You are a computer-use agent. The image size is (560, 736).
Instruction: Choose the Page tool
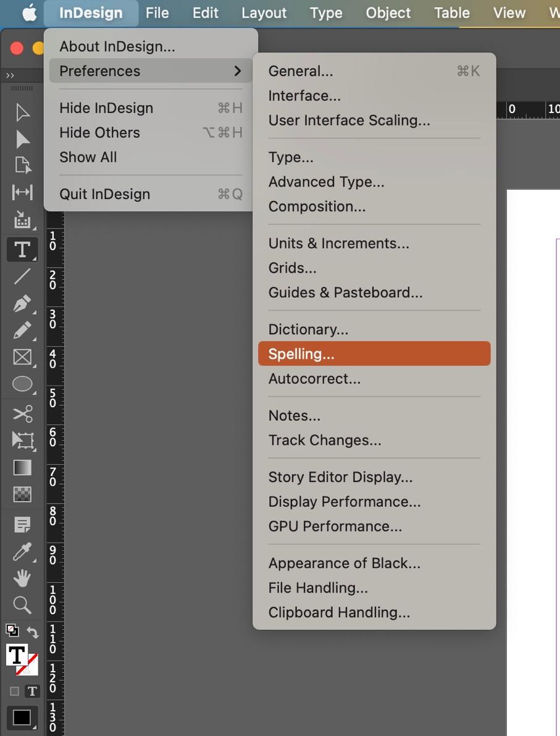point(22,165)
